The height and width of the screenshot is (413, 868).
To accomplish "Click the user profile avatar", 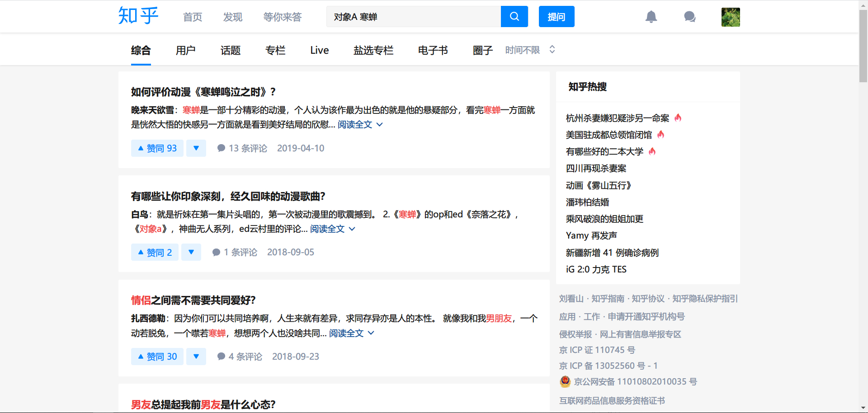I will click(x=730, y=17).
